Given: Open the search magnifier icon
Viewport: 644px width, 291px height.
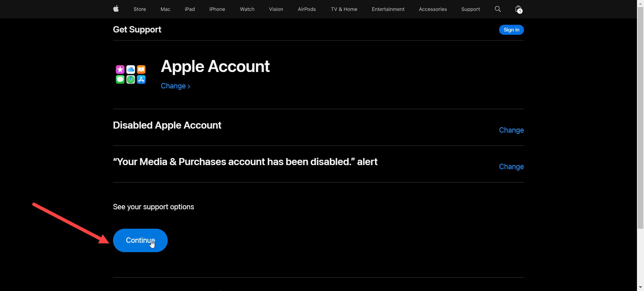Looking at the screenshot, I should coord(498,9).
